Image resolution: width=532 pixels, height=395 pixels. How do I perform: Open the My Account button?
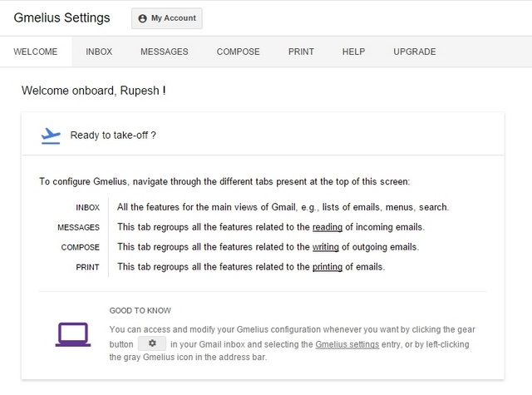pyautogui.click(x=167, y=18)
